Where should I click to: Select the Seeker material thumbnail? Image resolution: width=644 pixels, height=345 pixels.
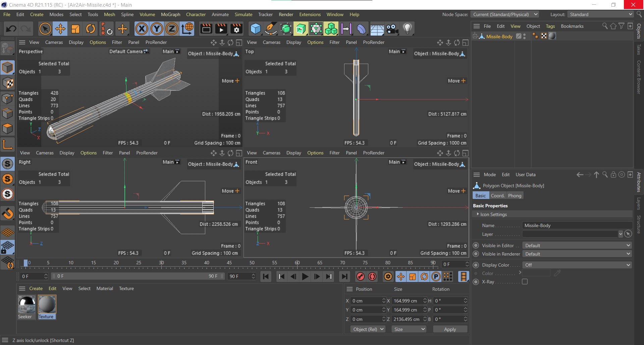(x=26, y=304)
